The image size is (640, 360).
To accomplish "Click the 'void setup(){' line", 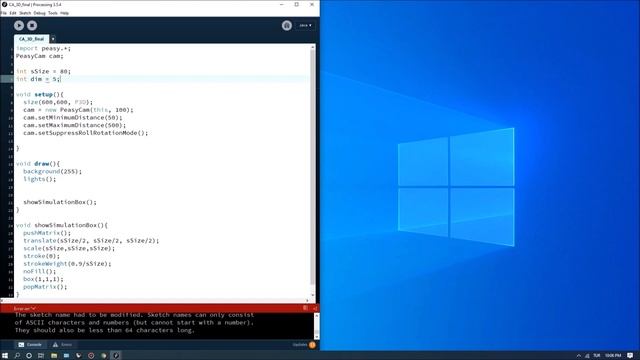I will [40, 94].
